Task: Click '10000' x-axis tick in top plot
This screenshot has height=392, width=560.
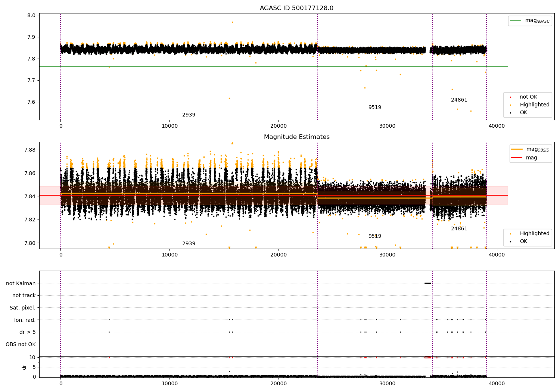Action: click(x=169, y=126)
